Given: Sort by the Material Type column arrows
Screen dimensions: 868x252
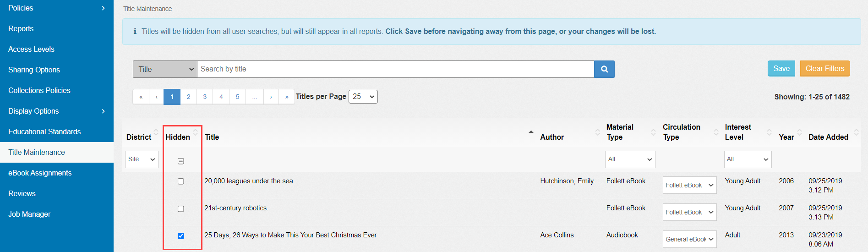Looking at the screenshot, I should (653, 132).
